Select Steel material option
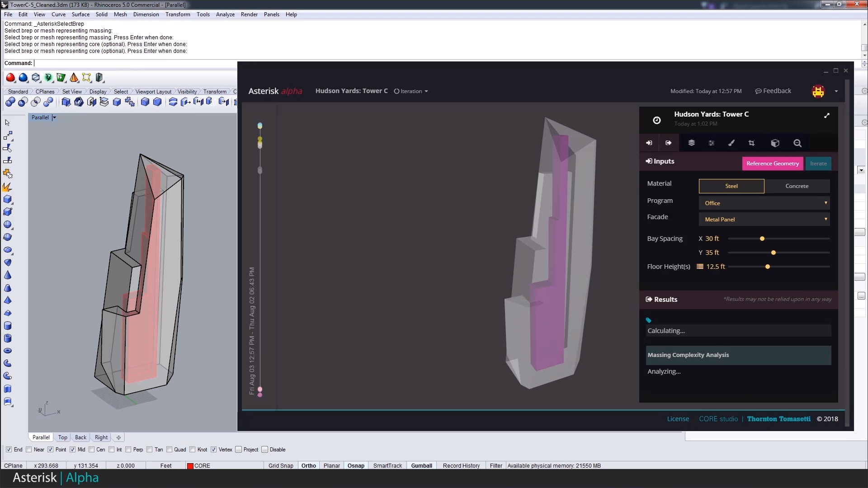868x488 pixels. pyautogui.click(x=731, y=186)
